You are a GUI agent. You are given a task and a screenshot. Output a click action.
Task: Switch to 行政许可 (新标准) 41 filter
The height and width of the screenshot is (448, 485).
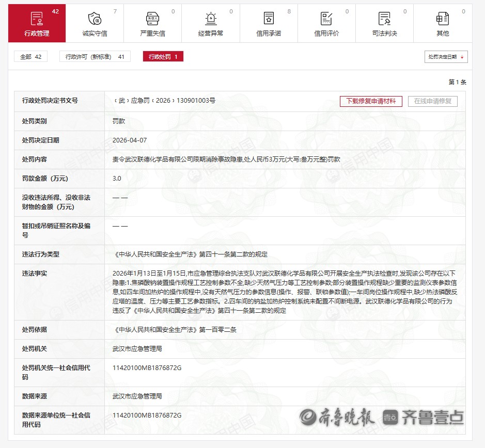tap(95, 57)
